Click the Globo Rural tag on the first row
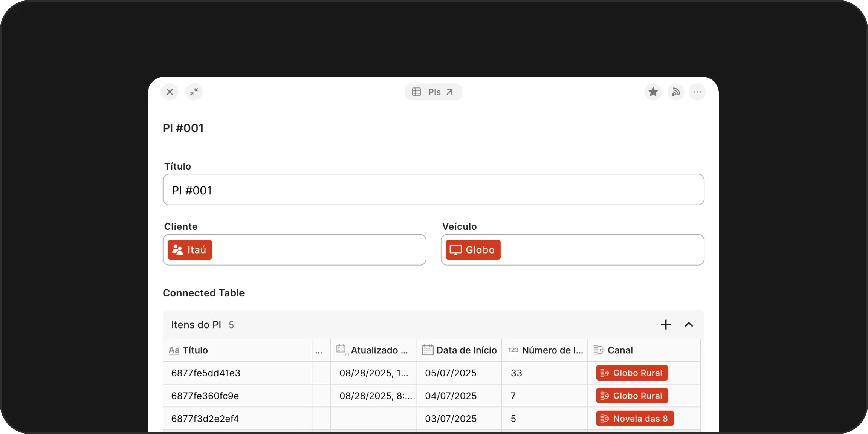This screenshot has width=868, height=434. pyautogui.click(x=631, y=373)
